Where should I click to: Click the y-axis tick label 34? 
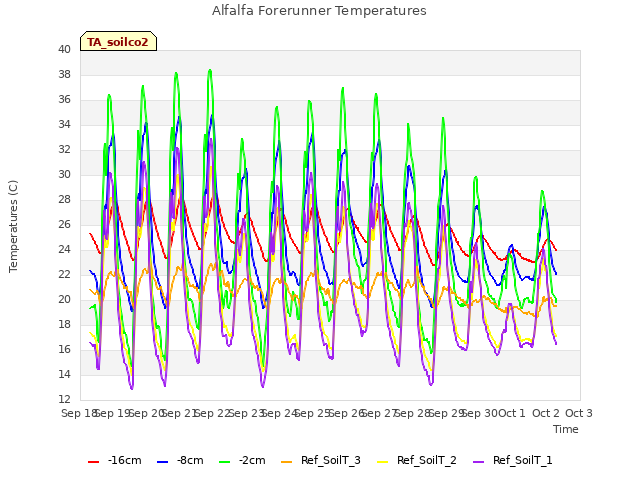click(64, 124)
